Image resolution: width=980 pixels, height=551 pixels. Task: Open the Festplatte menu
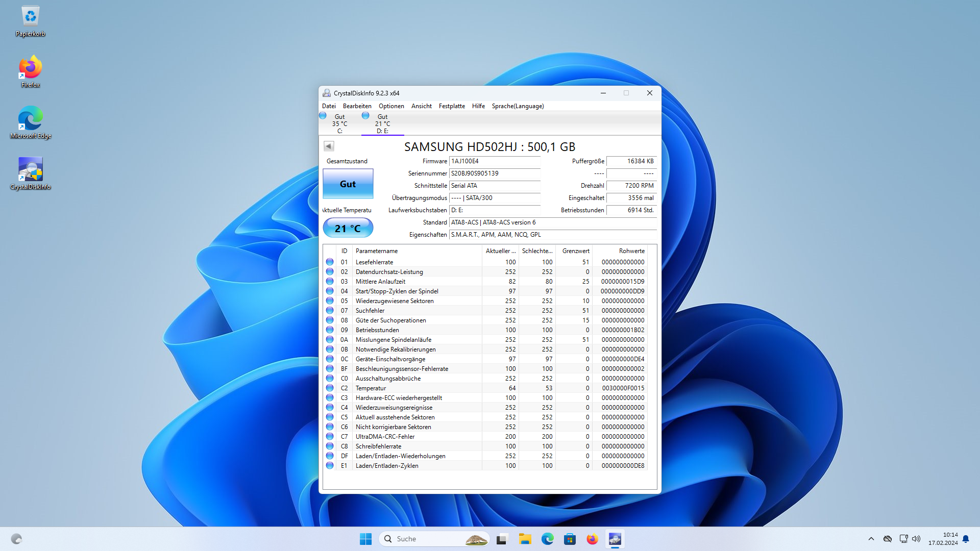pos(451,106)
